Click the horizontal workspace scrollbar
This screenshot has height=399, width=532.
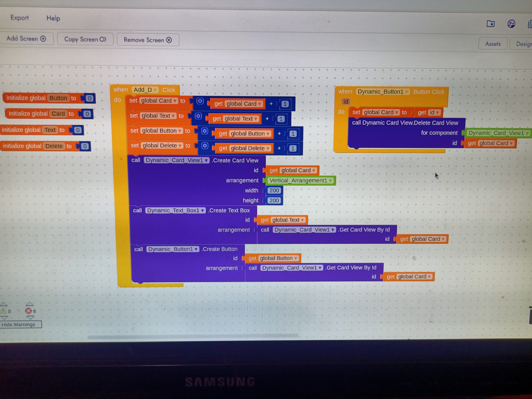tap(192, 336)
